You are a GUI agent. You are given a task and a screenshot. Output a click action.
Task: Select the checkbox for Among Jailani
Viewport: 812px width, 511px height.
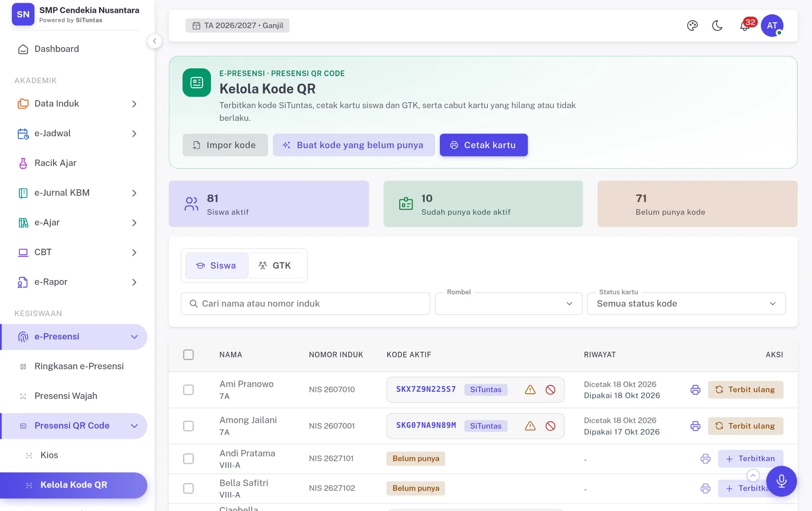[188, 426]
